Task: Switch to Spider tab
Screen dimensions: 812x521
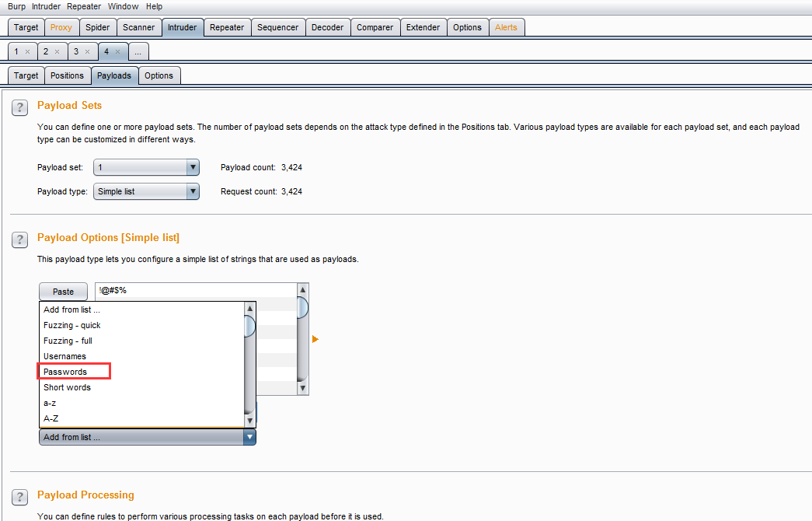Action: click(97, 27)
